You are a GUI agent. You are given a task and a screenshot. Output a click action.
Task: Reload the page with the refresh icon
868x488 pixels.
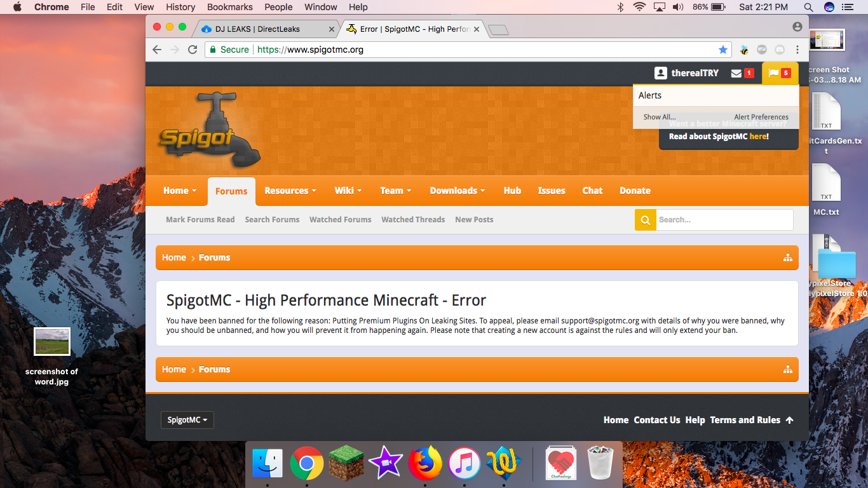193,50
